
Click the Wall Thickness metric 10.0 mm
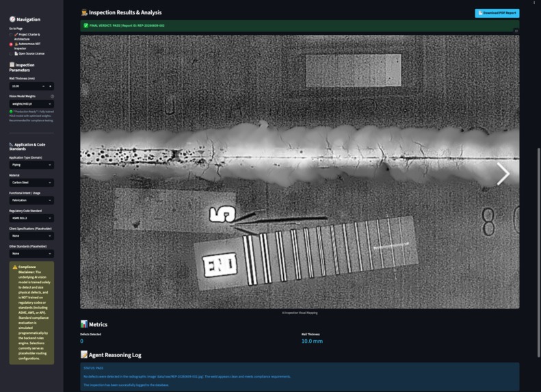[312, 341]
